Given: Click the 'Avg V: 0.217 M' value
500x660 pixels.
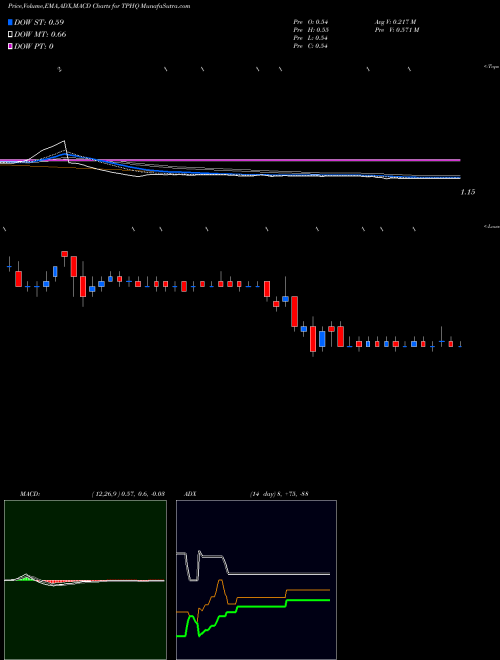Looking at the screenshot, I should pyautogui.click(x=394, y=22).
